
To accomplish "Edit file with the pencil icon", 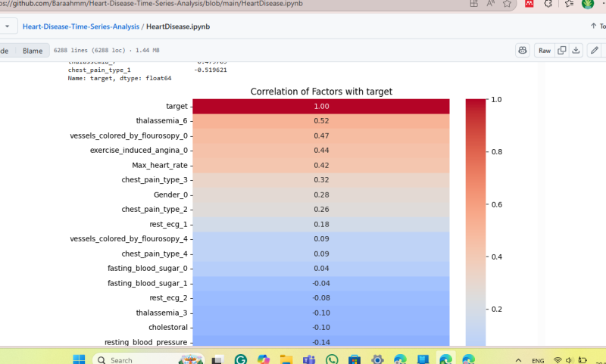I will click(595, 51).
